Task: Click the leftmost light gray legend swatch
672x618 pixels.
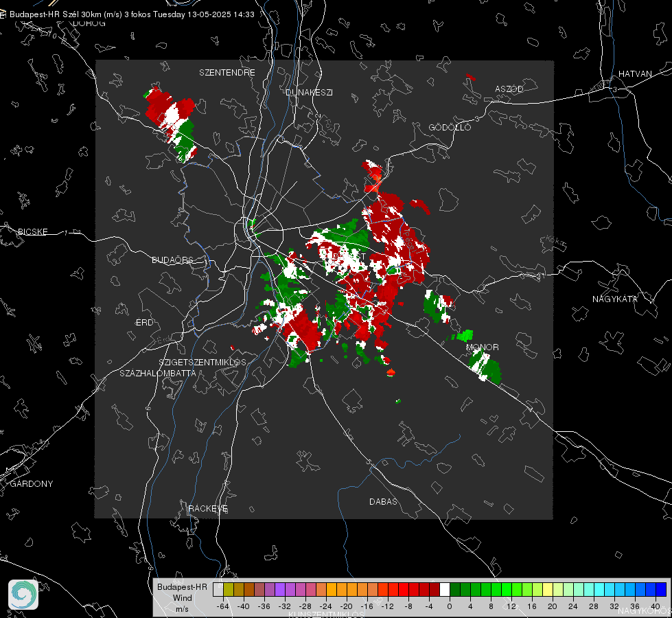Action: [x=218, y=589]
